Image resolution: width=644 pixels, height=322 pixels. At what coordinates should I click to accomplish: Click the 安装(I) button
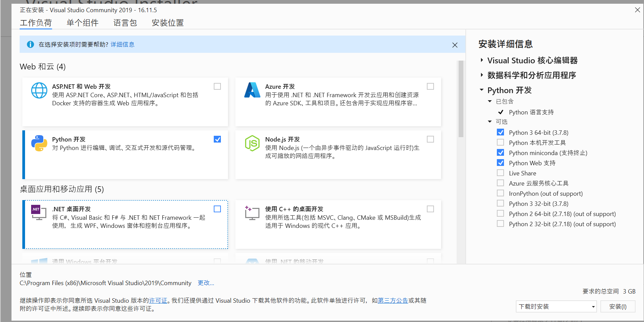[618, 306]
